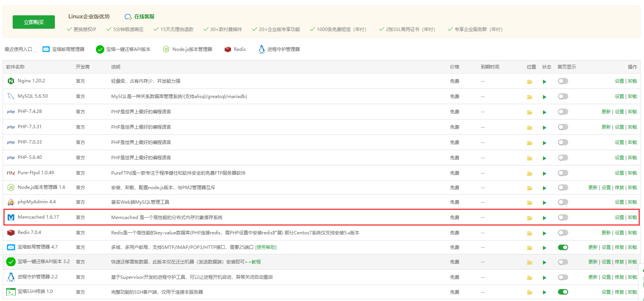The image size is (644, 301).
Task: Open the [使用帮助] link in mail manager row
Action: pos(266,247)
